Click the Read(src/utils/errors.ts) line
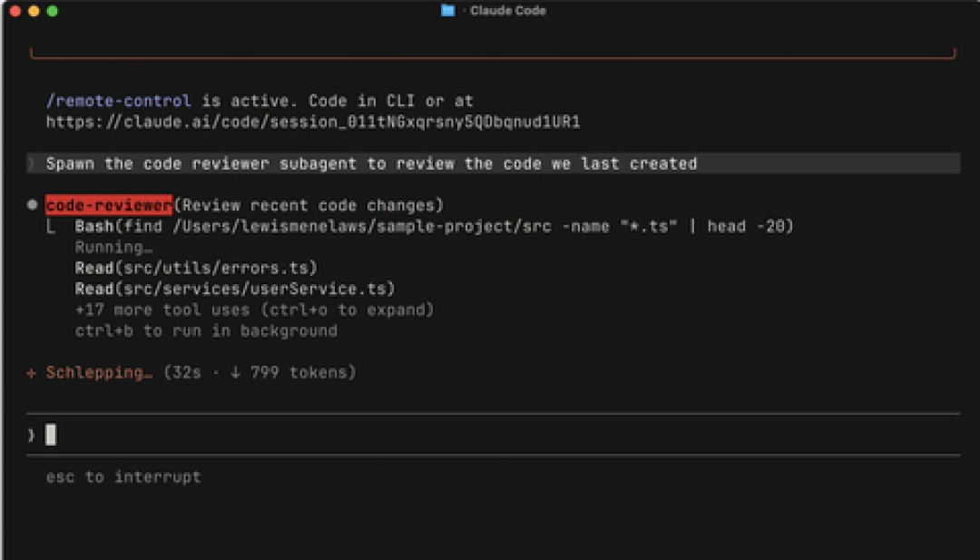 (x=196, y=268)
